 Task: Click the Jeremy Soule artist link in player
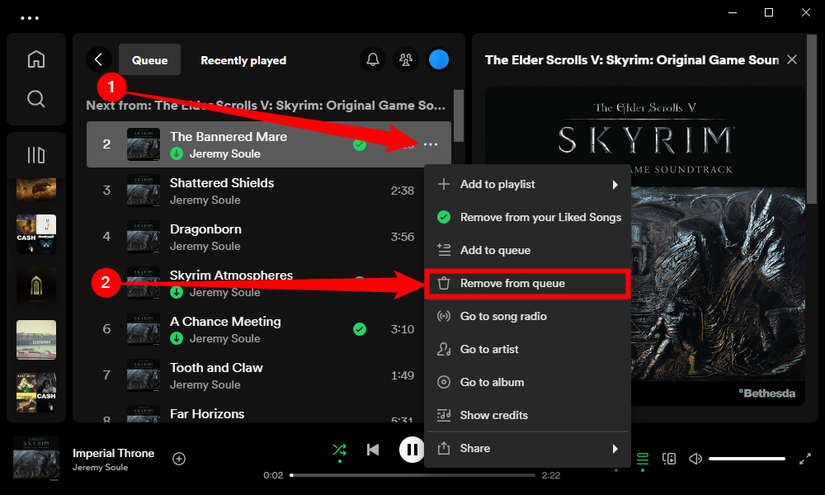[100, 468]
